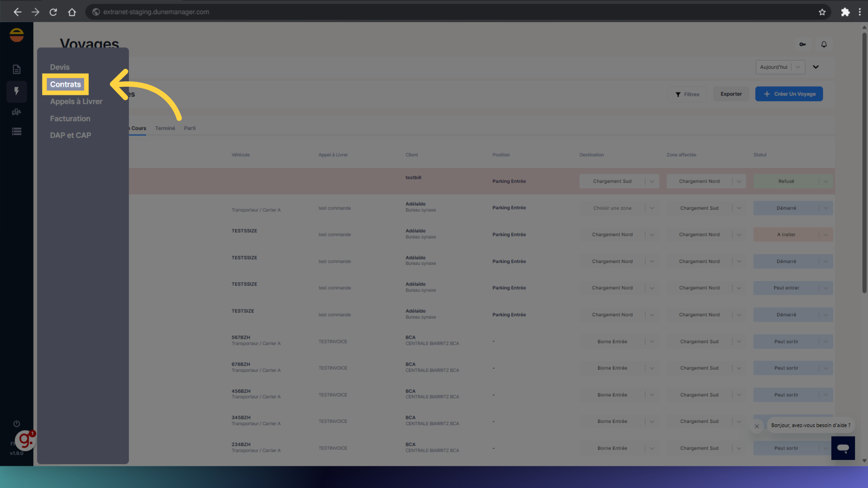Open Appels à Livrer menu entry
Image resolution: width=868 pixels, height=488 pixels.
click(76, 102)
